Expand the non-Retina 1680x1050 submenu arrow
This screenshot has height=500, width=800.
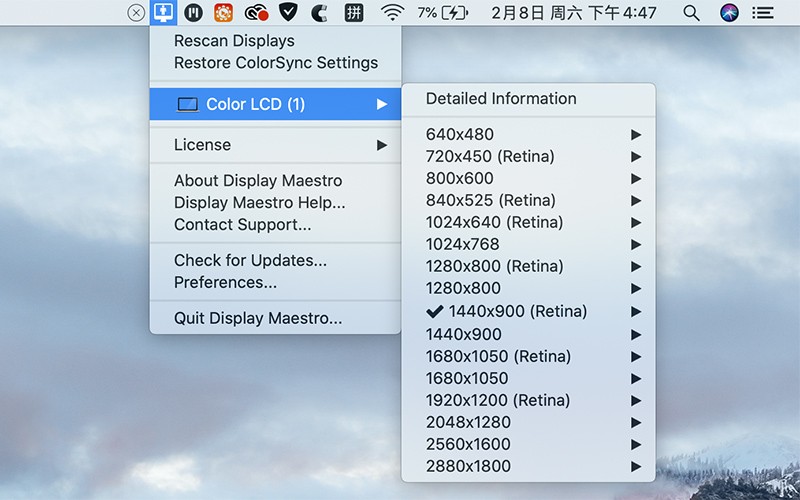point(636,379)
